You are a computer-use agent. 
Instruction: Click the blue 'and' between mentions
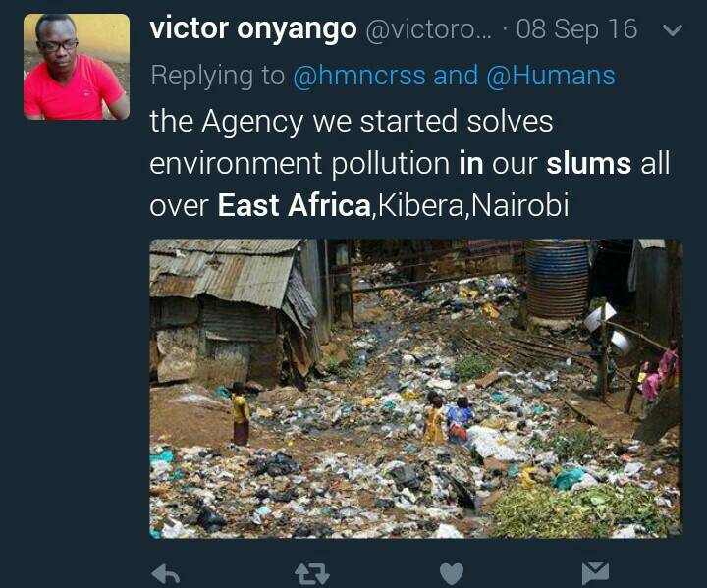[456, 76]
